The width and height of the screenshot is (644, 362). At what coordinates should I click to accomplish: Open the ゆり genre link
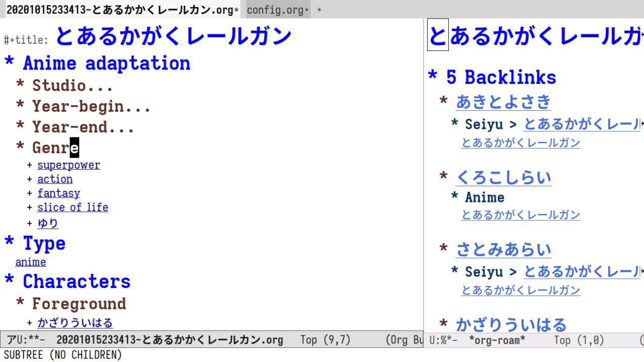[48, 223]
